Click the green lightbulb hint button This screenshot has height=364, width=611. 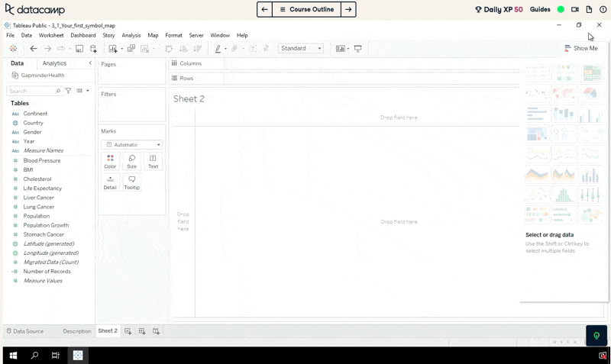(x=596, y=336)
